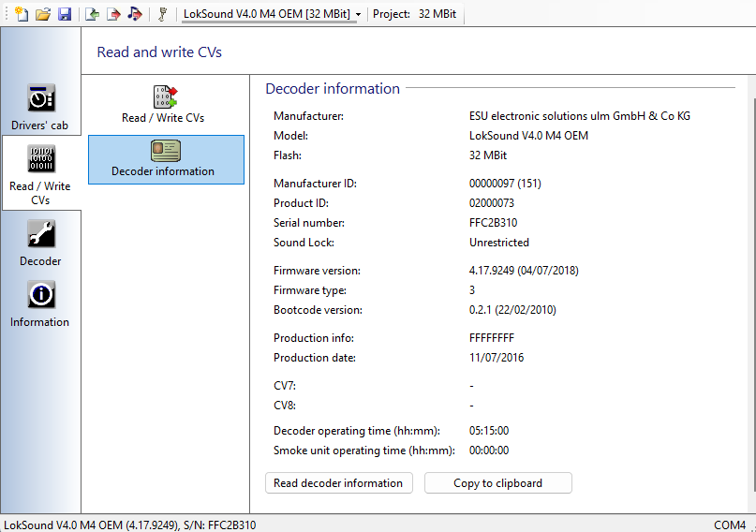Image resolution: width=756 pixels, height=532 pixels.
Task: Select Read / Write CVs subpage
Action: click(163, 105)
